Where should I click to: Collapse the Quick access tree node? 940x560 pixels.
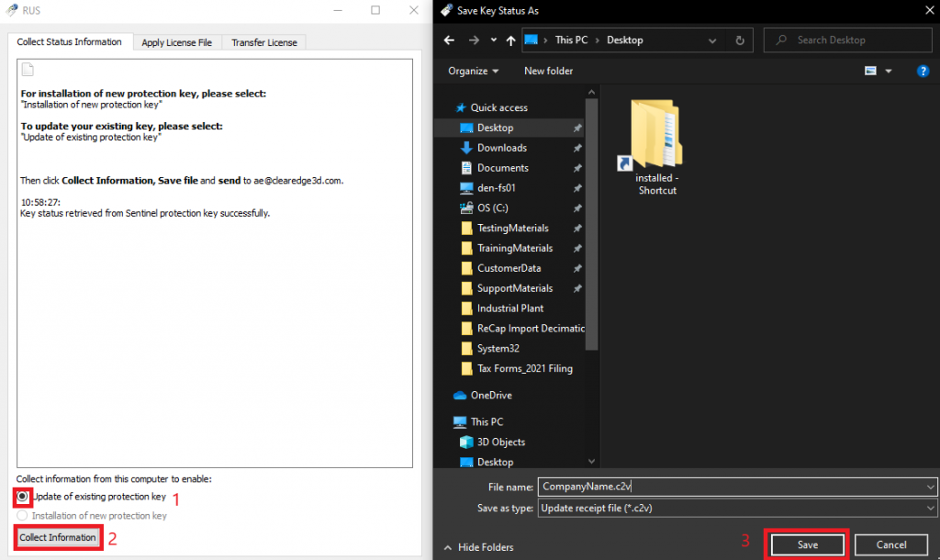click(x=446, y=108)
